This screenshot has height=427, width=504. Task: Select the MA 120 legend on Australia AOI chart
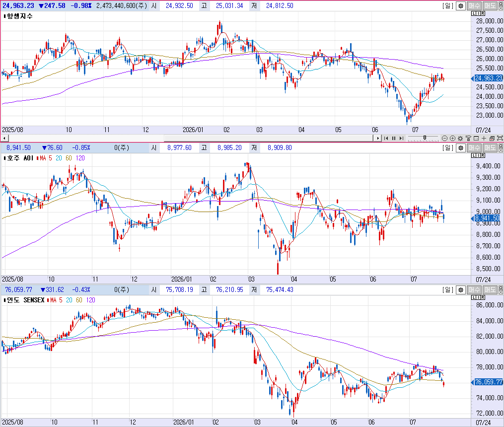coord(80,158)
